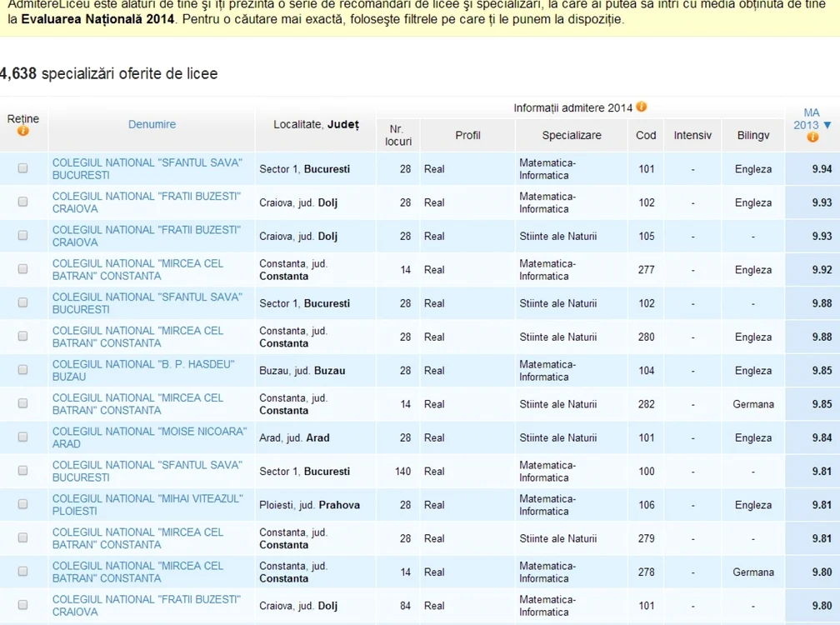Click the info icon next to Informații admitere 2014
Image resolution: width=840 pixels, height=625 pixels.
pos(642,107)
